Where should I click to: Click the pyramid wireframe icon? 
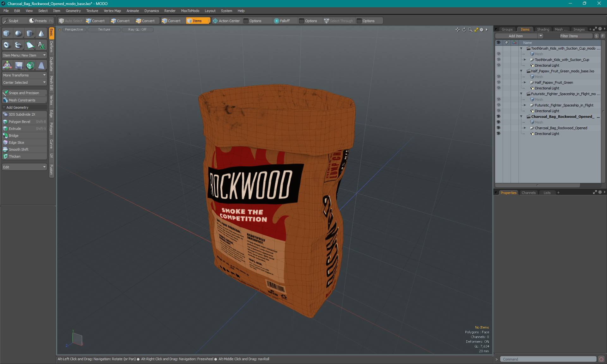tap(41, 65)
